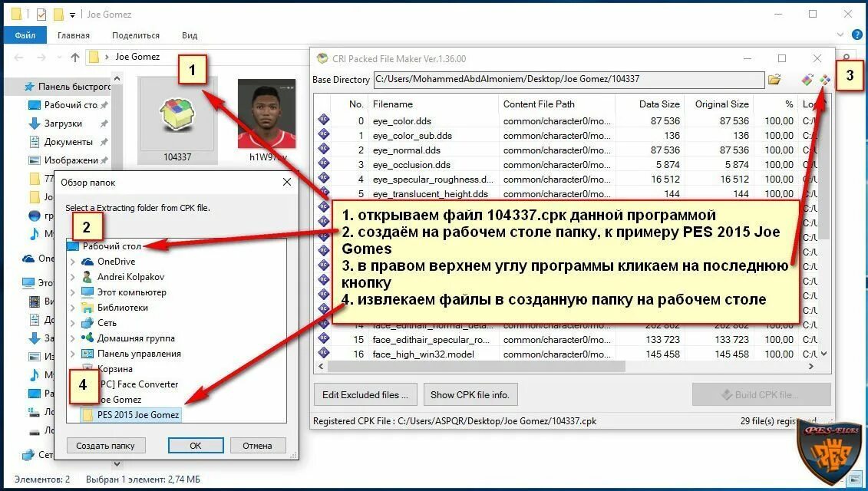Click the Explorer help question mark icon
Viewport: 868px width, 491px height.
857,35
